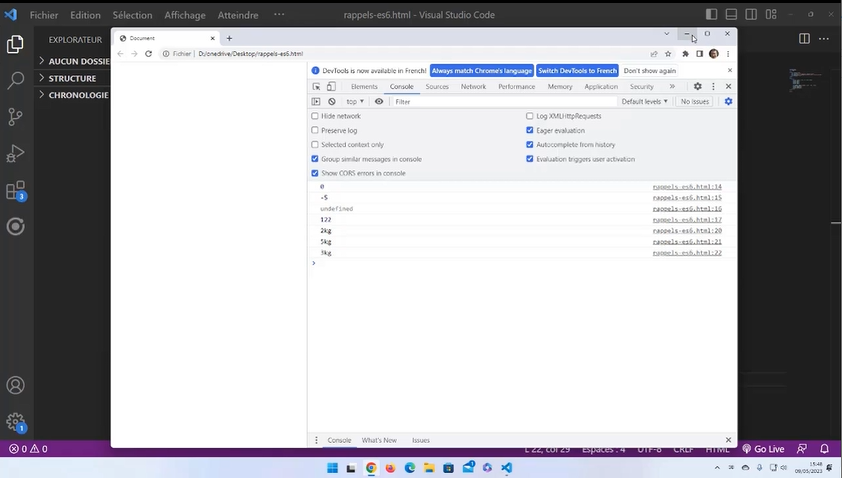
Task: Open Affichage menu in VS Code
Action: pyautogui.click(x=185, y=15)
